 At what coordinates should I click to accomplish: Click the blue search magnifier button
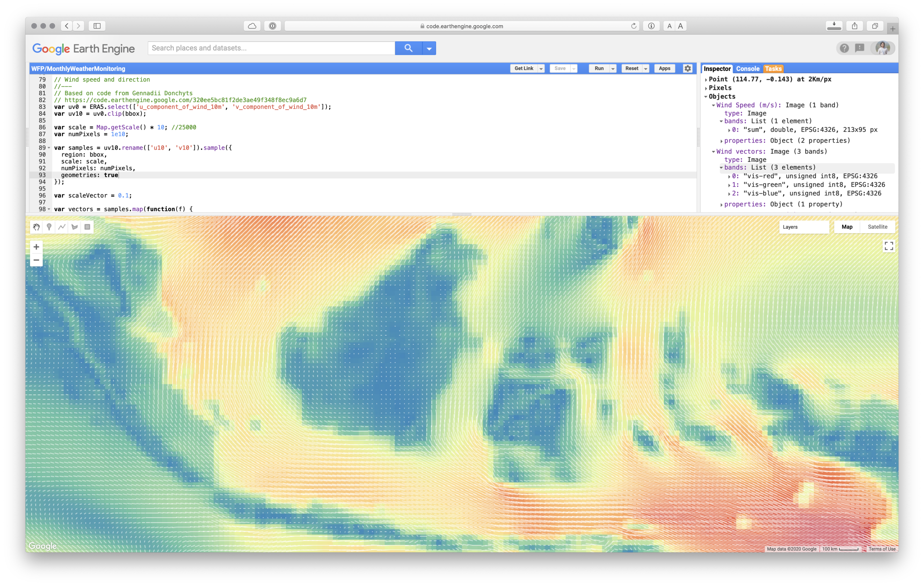(408, 48)
